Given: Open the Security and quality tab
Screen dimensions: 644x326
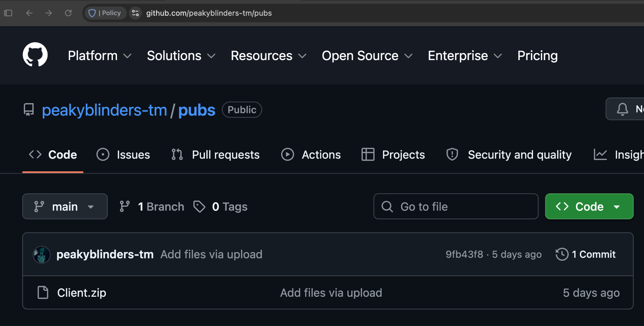Looking at the screenshot, I should coord(509,155).
